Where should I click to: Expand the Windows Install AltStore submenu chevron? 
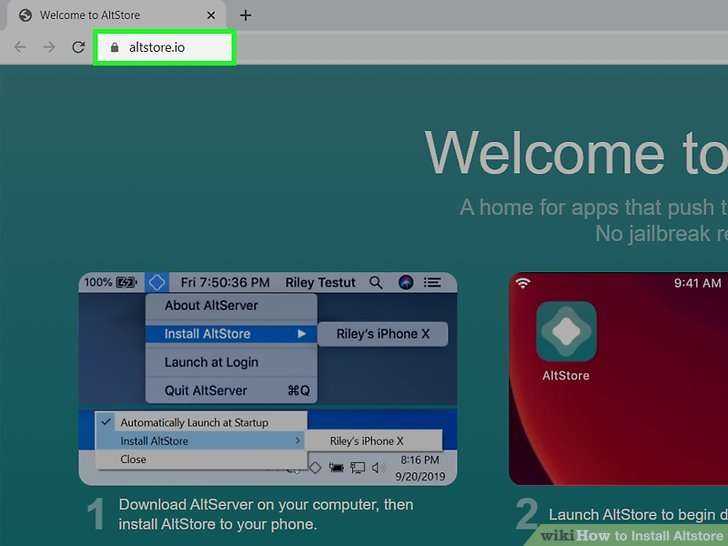click(298, 440)
